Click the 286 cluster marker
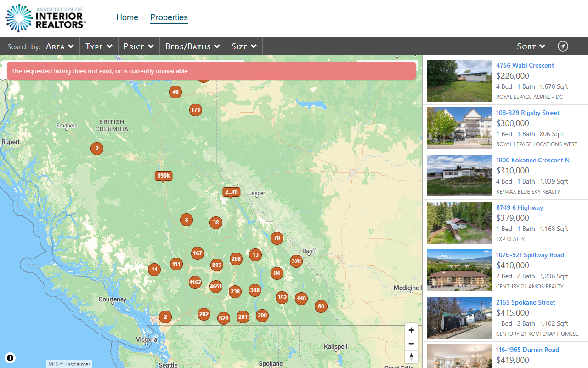The width and height of the screenshot is (588, 368). (236, 259)
